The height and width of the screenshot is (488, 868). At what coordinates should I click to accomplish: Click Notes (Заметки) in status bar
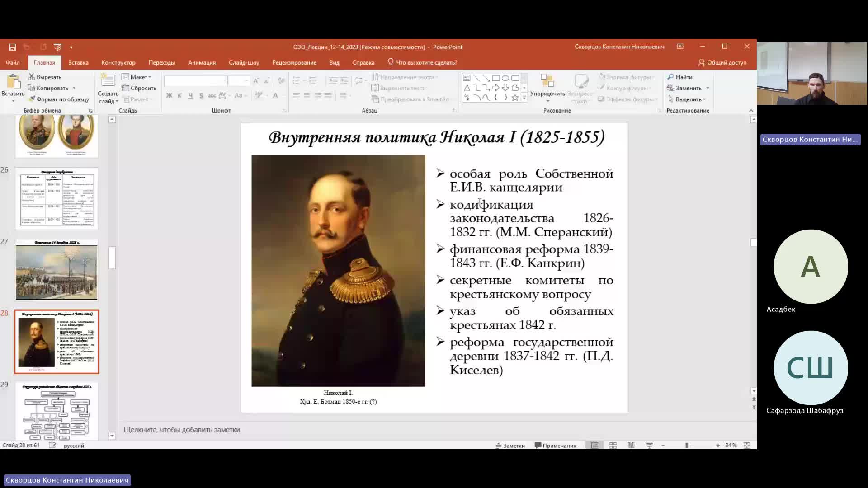pos(510,446)
